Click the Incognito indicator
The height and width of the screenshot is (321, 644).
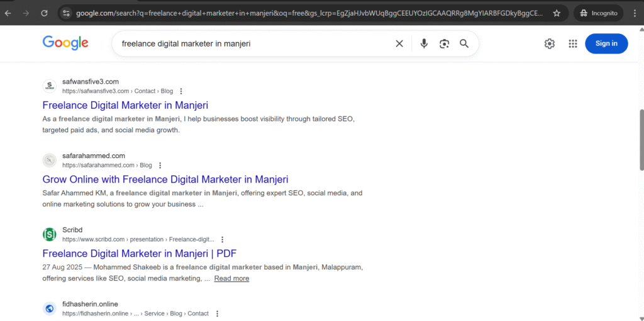pos(598,13)
